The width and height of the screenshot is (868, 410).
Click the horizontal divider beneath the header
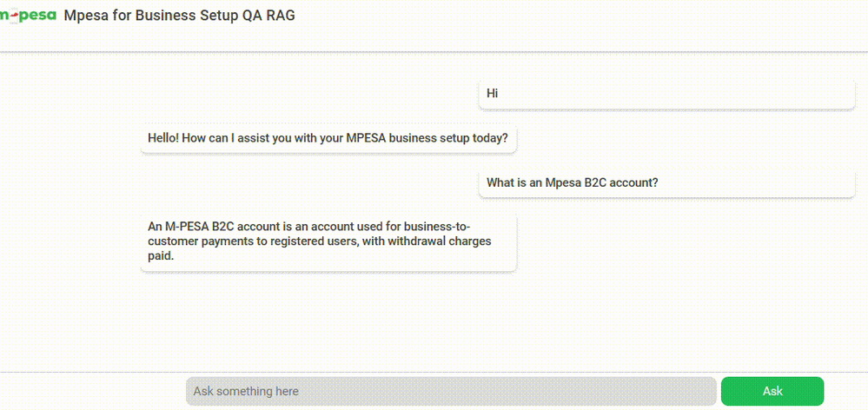[x=434, y=52]
